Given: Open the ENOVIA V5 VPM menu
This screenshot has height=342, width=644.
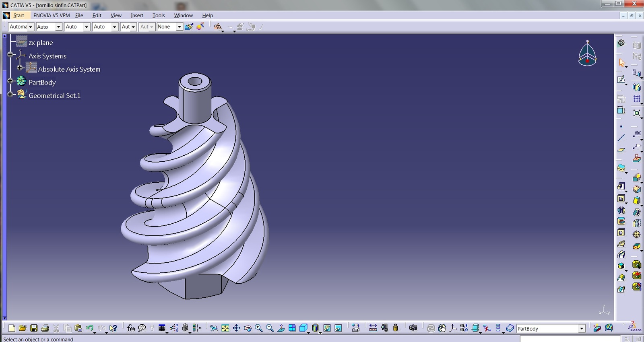Looking at the screenshot, I should click(x=52, y=15).
